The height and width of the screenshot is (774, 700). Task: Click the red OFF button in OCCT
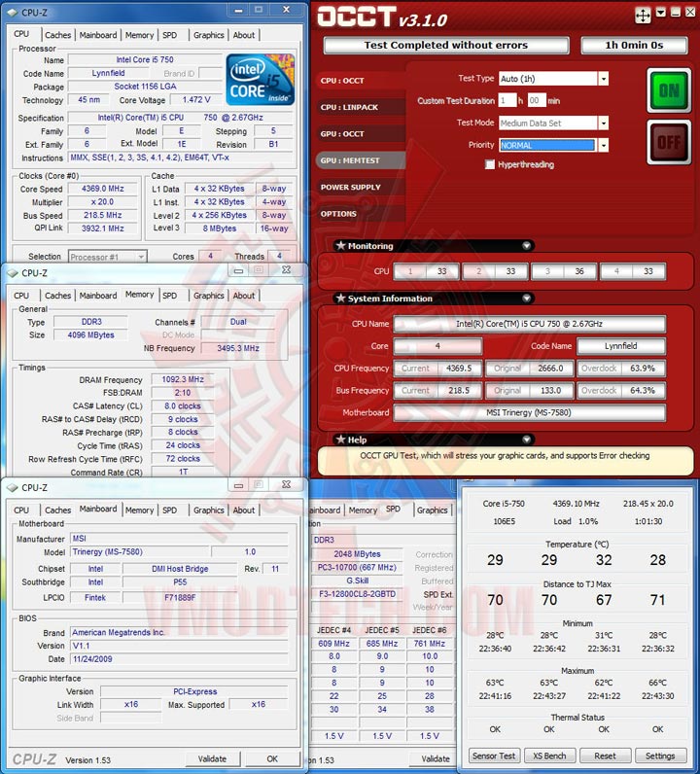click(669, 142)
